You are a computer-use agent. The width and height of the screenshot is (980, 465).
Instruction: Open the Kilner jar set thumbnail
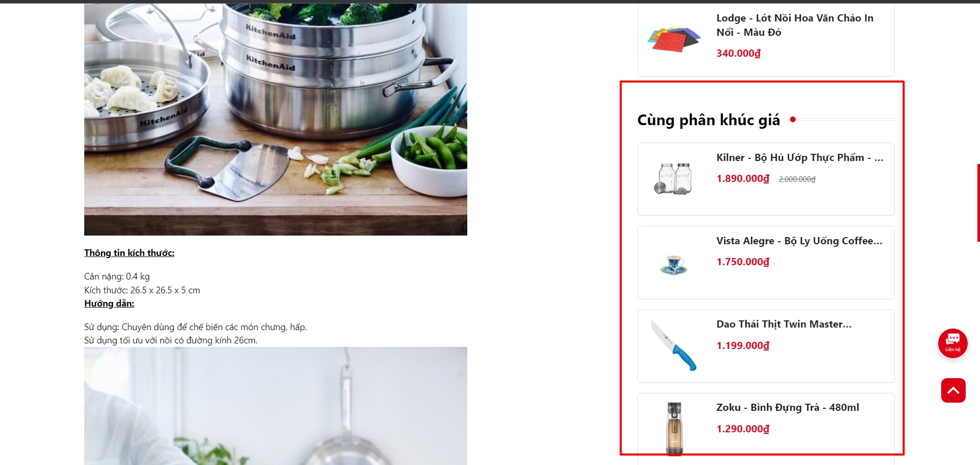point(674,179)
